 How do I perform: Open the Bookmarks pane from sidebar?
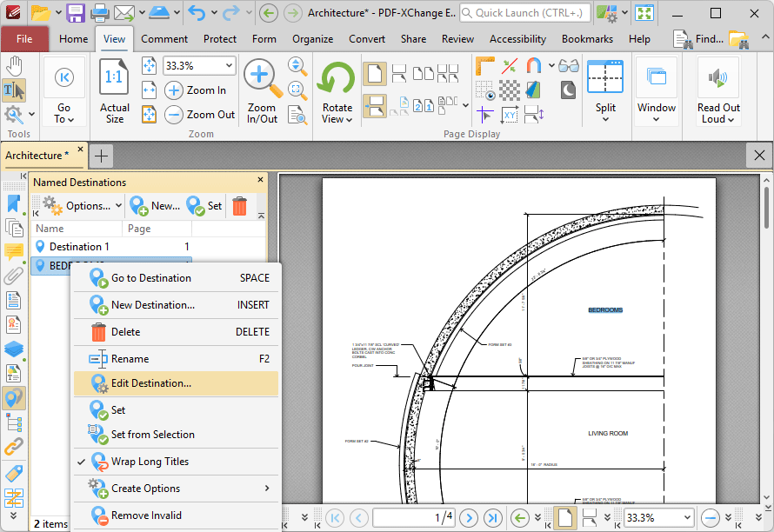pos(14,203)
